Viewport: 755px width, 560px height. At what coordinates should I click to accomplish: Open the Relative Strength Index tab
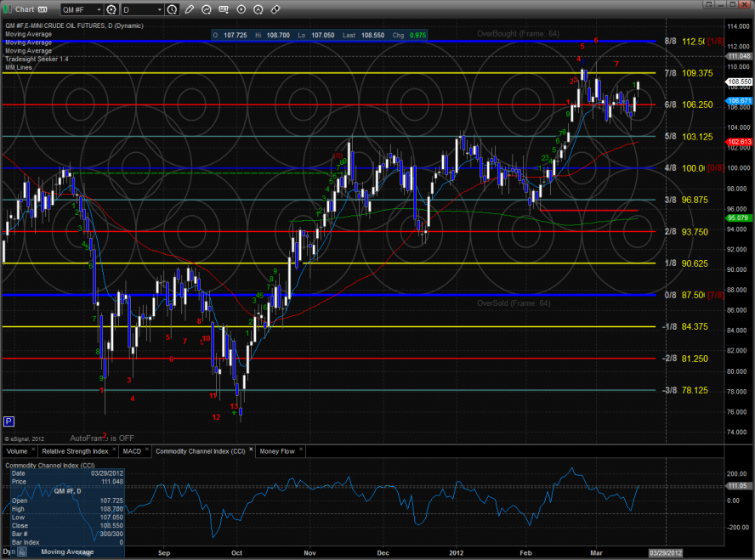76,450
